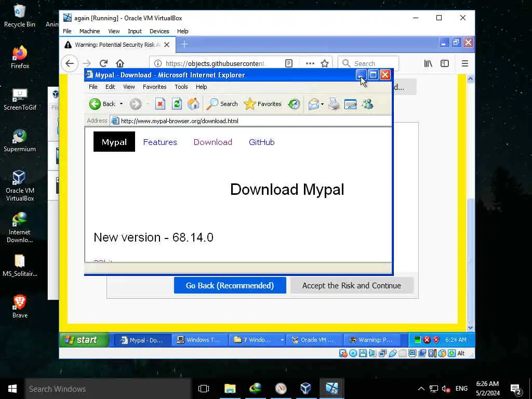The width and height of the screenshot is (532, 399).
Task: Open the IE Help menu
Action: (201, 87)
